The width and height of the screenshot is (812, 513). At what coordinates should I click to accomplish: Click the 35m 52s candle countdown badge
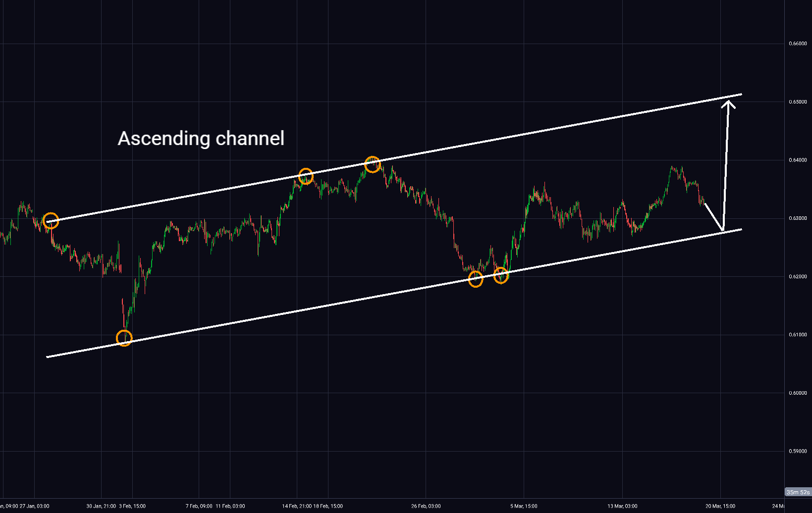(798, 492)
